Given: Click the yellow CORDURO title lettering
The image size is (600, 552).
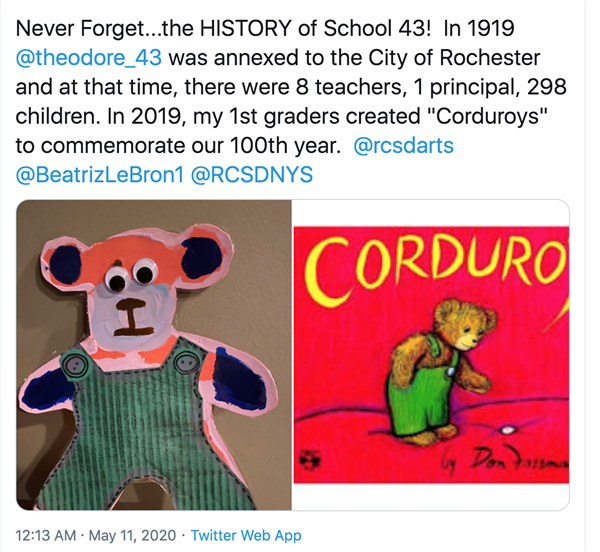Looking at the screenshot, I should coord(436,269).
